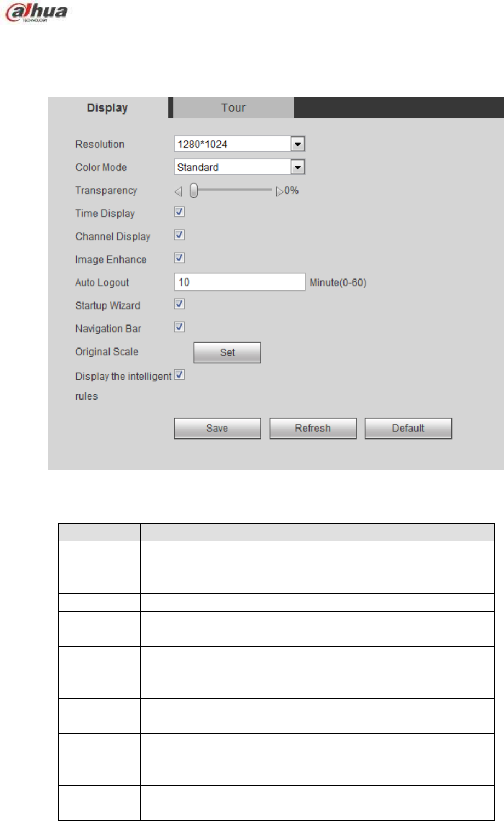Image resolution: width=504 pixels, height=821 pixels.
Task: Click the Save button
Action: [x=217, y=429]
